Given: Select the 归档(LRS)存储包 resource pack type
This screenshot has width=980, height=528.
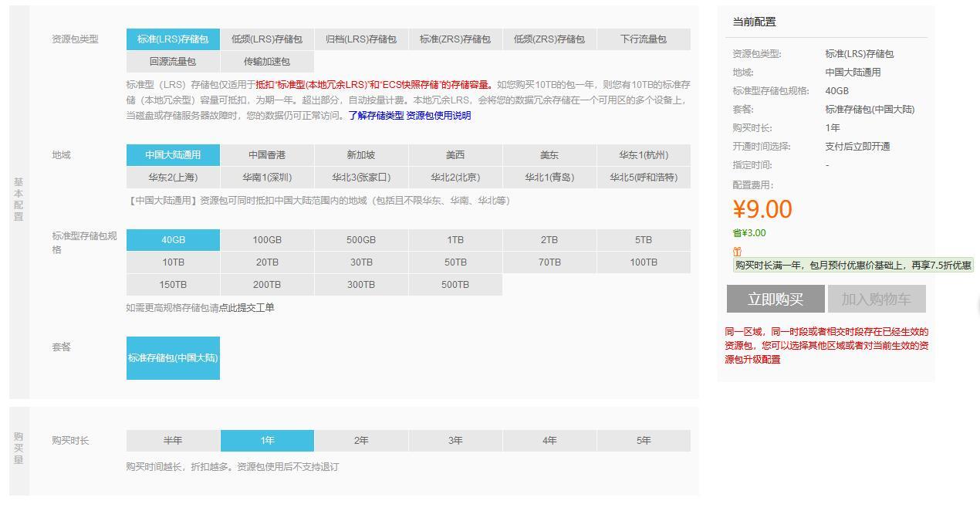Looking at the screenshot, I should click(360, 39).
